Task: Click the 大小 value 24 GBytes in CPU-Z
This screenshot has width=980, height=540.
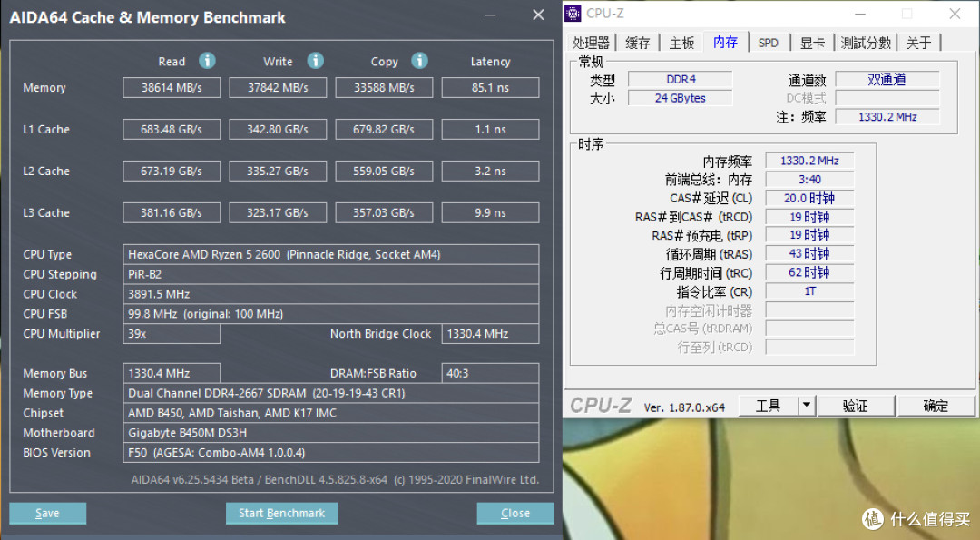Action: (680, 98)
